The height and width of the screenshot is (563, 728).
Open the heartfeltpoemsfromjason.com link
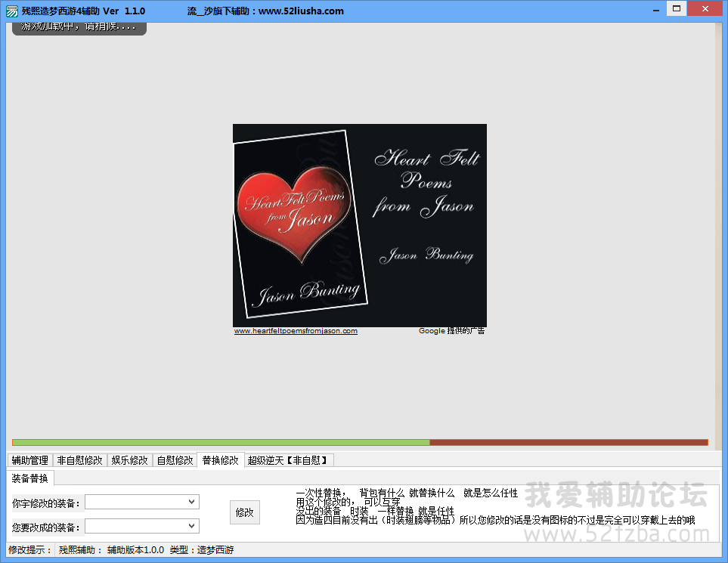tap(296, 331)
